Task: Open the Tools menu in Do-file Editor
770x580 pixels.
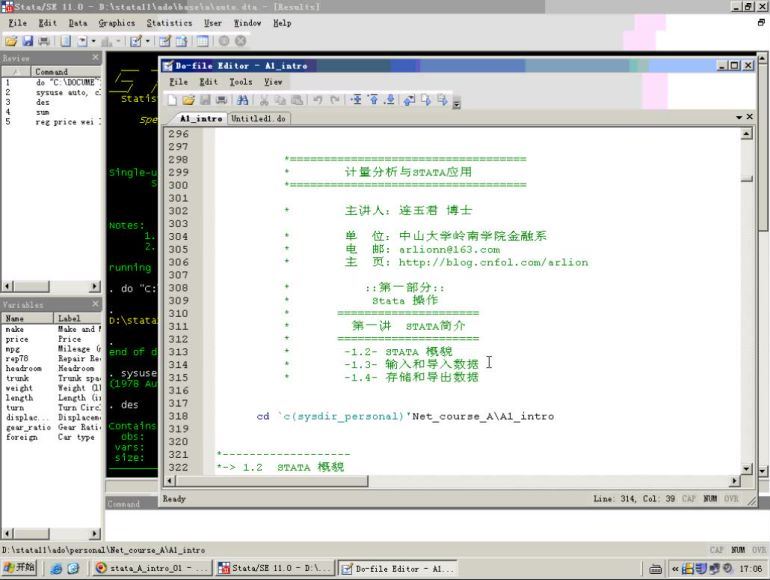Action: pos(241,82)
